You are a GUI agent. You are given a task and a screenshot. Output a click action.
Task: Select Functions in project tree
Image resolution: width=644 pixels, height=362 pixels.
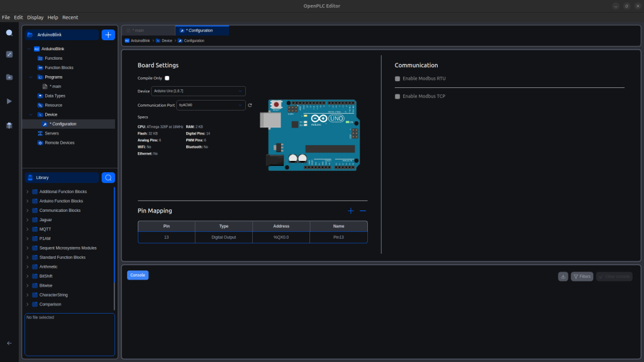click(53, 58)
